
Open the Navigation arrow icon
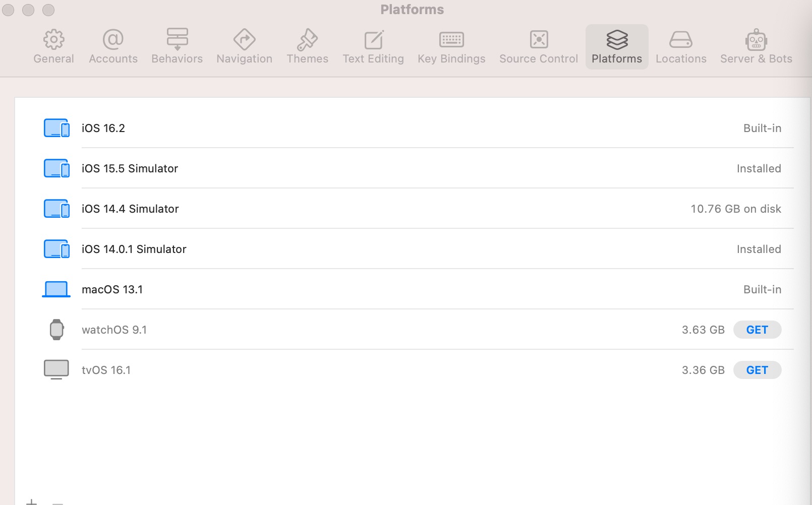244,39
